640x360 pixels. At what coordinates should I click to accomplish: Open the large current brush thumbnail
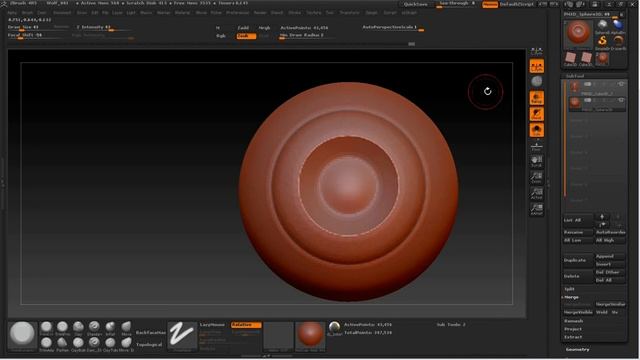[x=22, y=336]
